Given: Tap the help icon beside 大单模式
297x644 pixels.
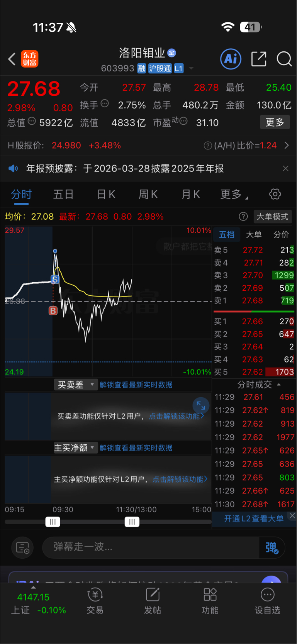Looking at the screenshot, I should pos(243,216).
